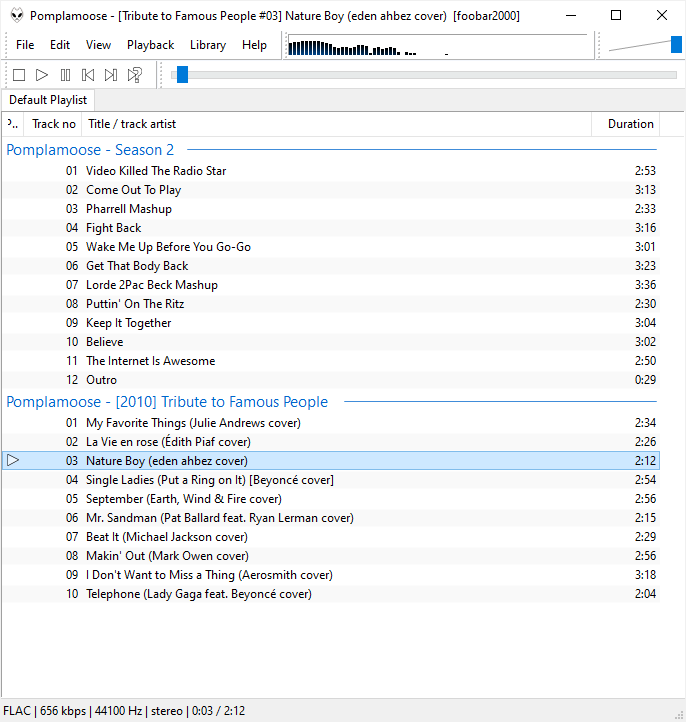Sort by Title / track artist column header
Image resolution: width=686 pixels, height=722 pixels.
(336, 124)
